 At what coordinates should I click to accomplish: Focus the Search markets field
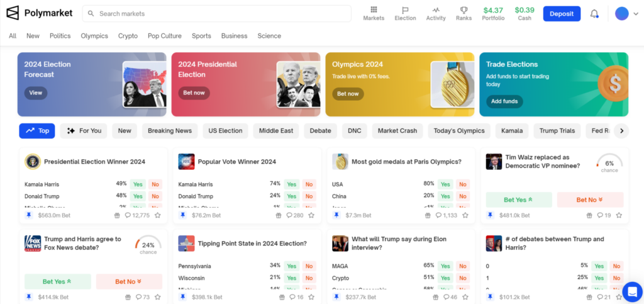217,14
